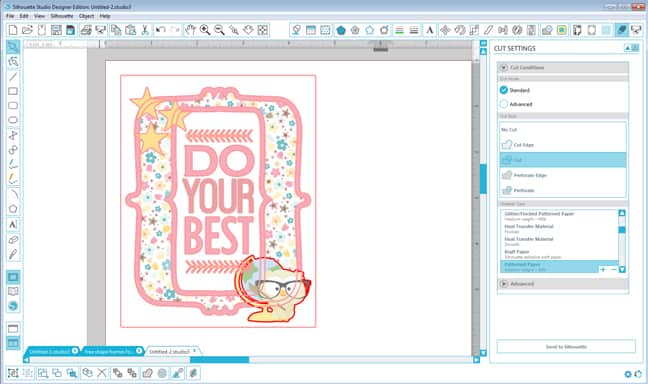Choose the Draw a Rectangle tool
Screen dimensions: 648x384
[13, 91]
